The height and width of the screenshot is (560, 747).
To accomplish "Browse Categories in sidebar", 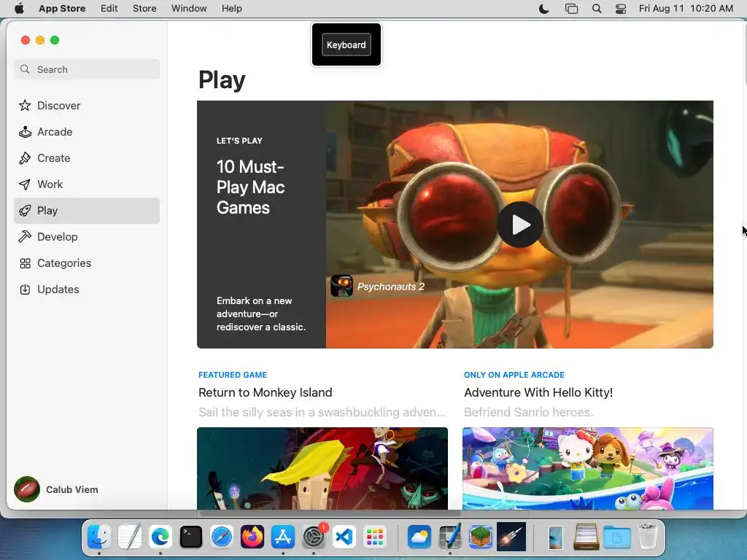I will click(x=87, y=262).
